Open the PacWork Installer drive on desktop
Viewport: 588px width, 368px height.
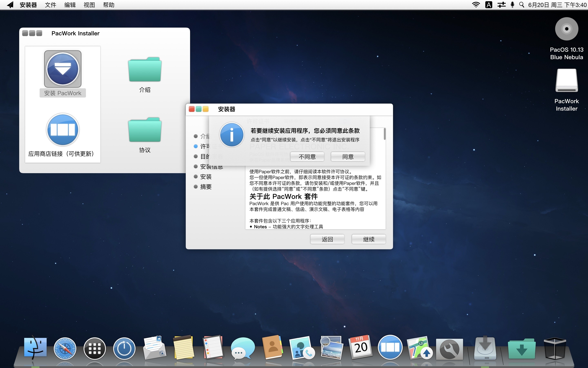567,81
